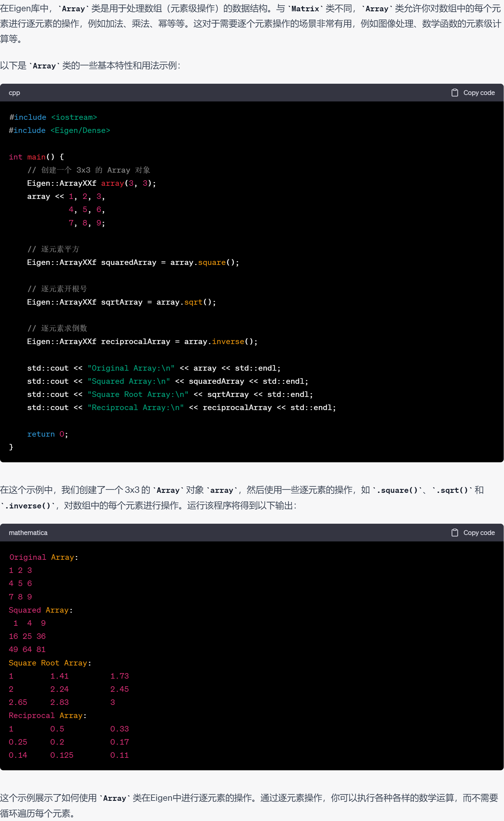This screenshot has height=821, width=504.
Task: Click the cout "Original Array:\n" line
Action: coord(154,368)
